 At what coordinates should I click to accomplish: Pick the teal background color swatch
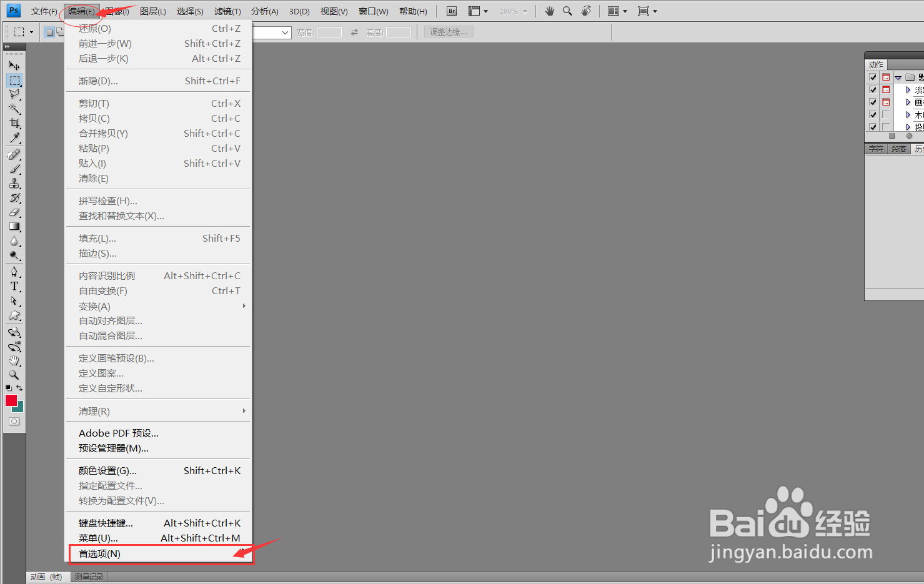[x=19, y=408]
